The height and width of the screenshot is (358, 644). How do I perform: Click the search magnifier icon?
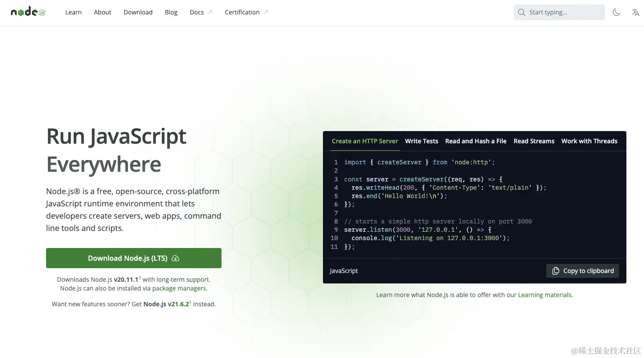pyautogui.click(x=522, y=12)
